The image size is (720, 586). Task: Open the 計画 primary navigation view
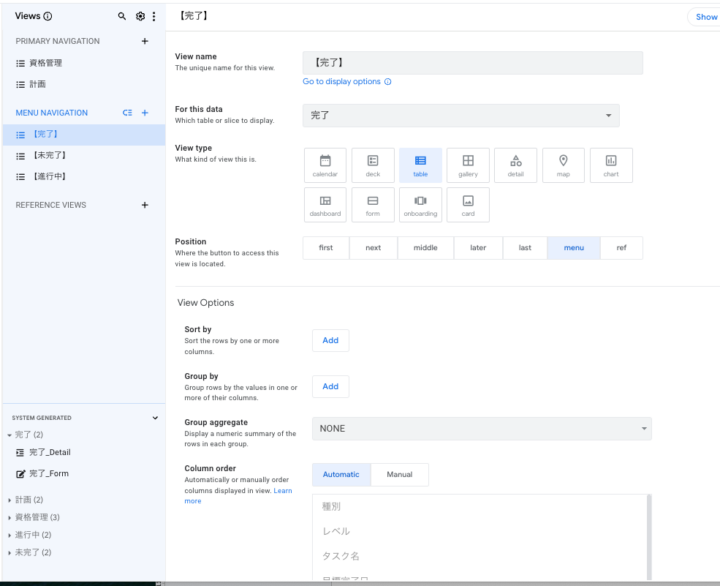(x=37, y=84)
